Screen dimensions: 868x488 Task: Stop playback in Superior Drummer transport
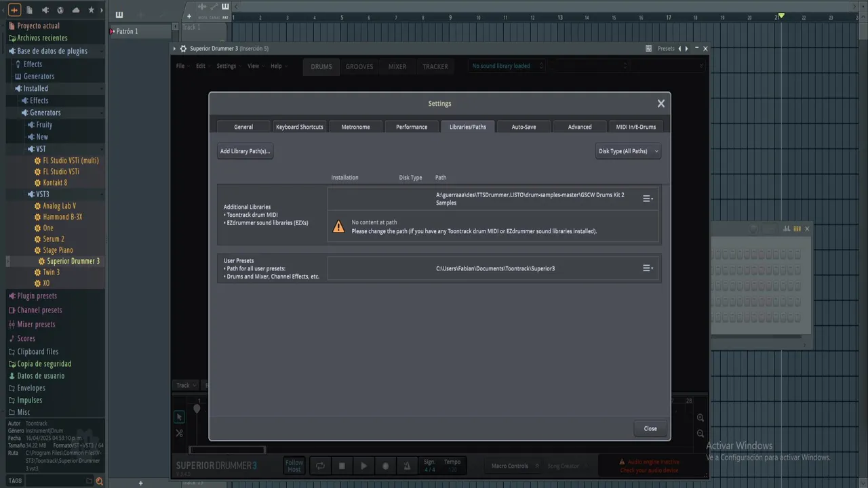342,466
